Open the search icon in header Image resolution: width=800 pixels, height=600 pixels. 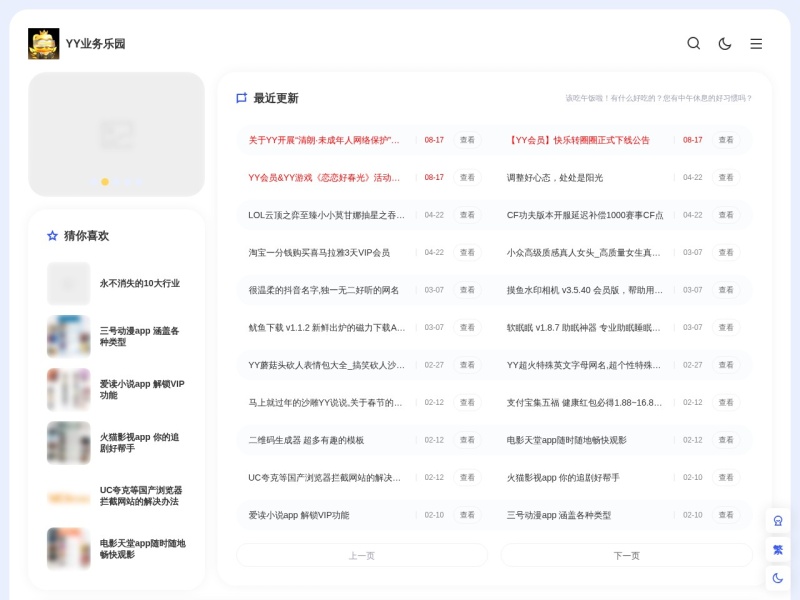(x=693, y=43)
